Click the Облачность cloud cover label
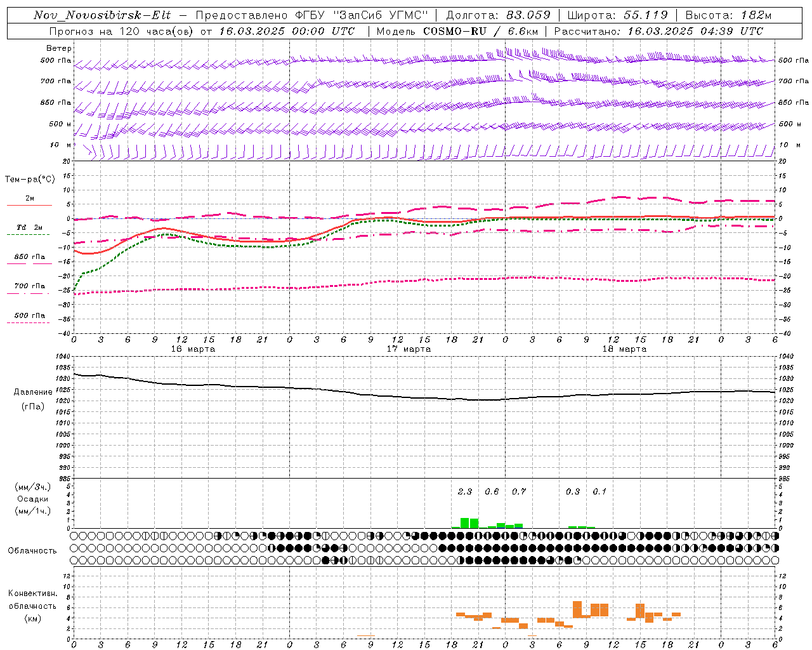The width and height of the screenshot is (812, 650). pos(32,551)
